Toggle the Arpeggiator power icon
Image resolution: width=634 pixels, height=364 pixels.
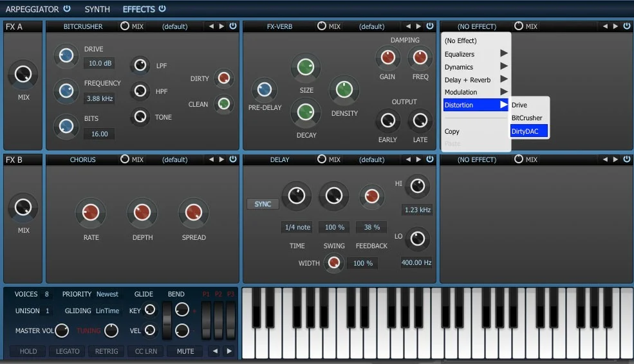click(x=67, y=8)
